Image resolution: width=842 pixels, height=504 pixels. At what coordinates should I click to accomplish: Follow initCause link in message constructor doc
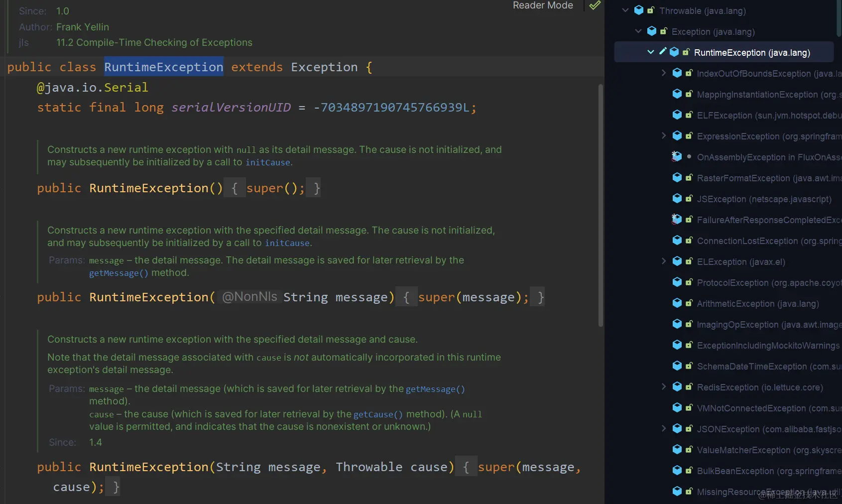(287, 243)
